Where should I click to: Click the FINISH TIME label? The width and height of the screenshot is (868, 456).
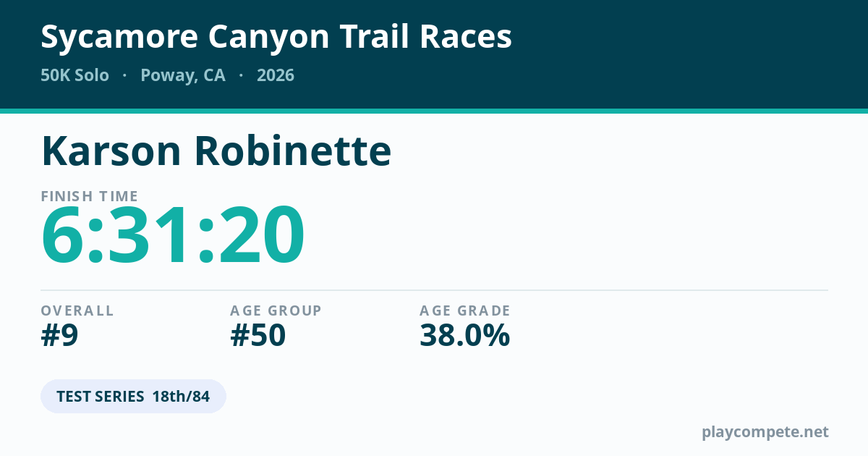tap(90, 196)
